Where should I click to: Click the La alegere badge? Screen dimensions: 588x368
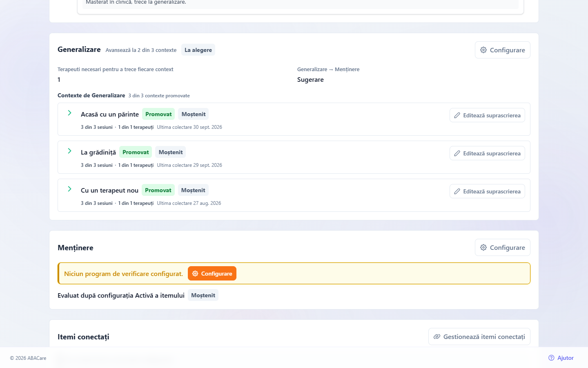coord(198,50)
